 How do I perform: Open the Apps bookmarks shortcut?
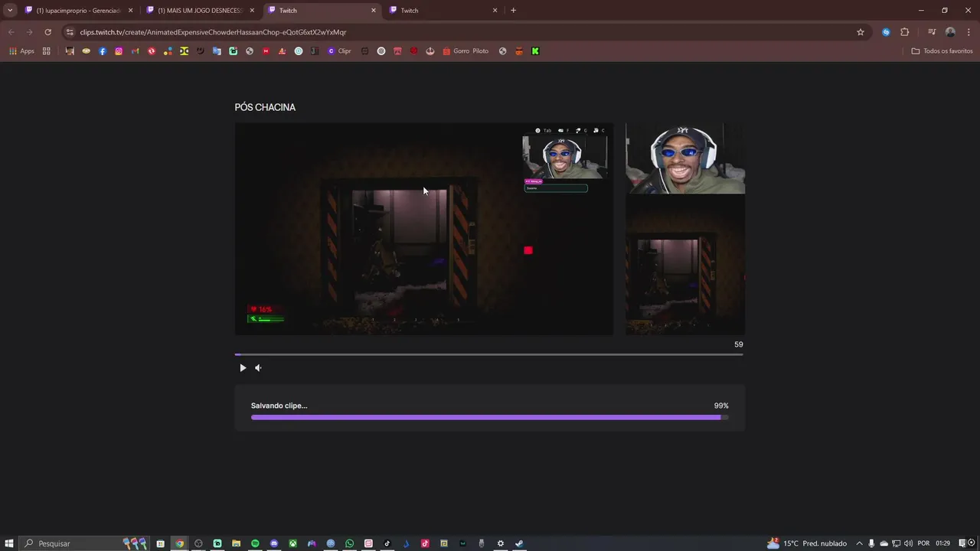point(21,51)
